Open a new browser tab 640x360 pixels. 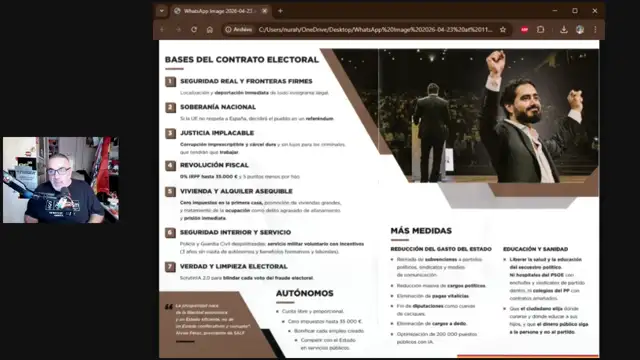point(280,11)
